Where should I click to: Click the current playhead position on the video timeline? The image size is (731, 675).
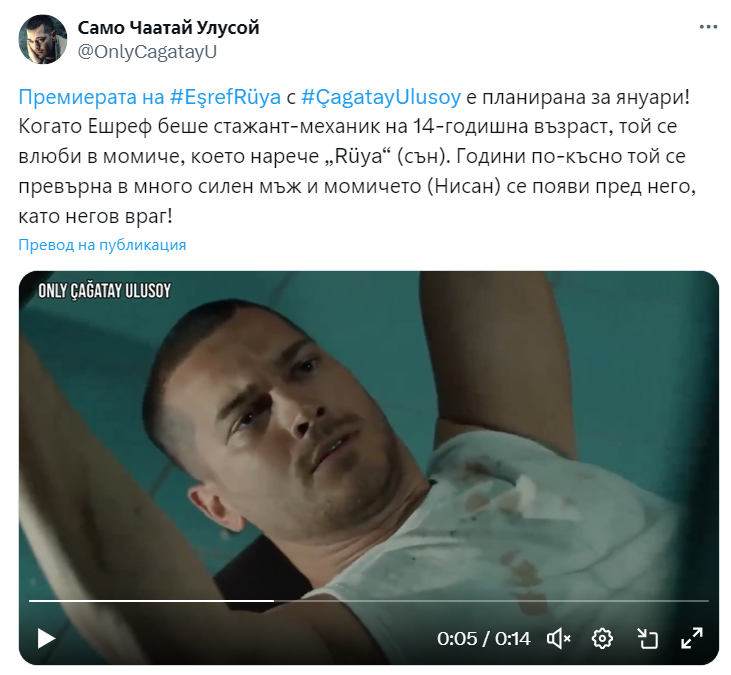pyautogui.click(x=274, y=601)
